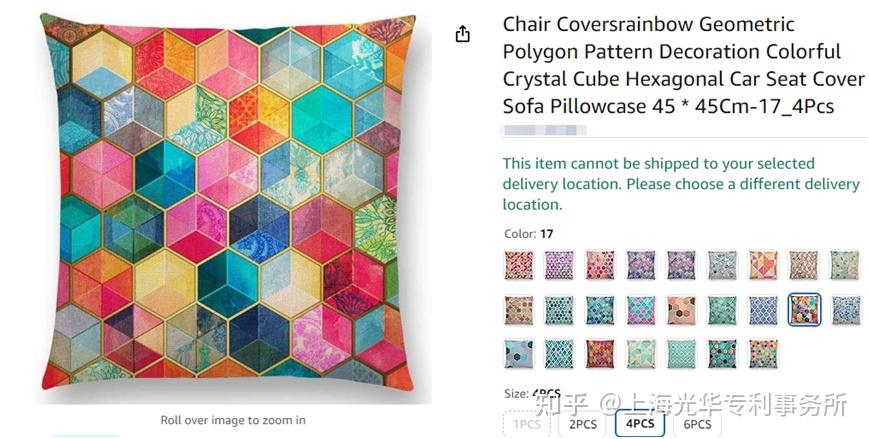This screenshot has height=439, width=869.
Task: Pick the 6PCS size option
Action: (x=697, y=423)
